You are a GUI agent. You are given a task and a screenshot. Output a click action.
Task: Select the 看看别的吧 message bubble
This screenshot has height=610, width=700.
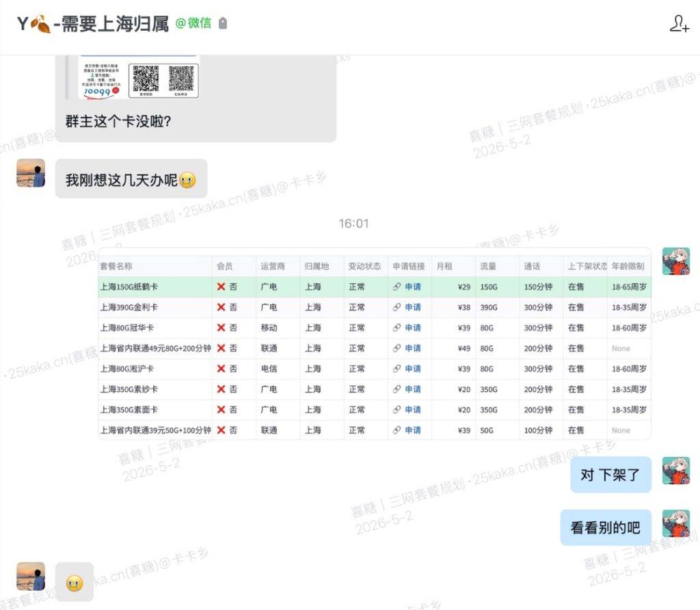606,527
